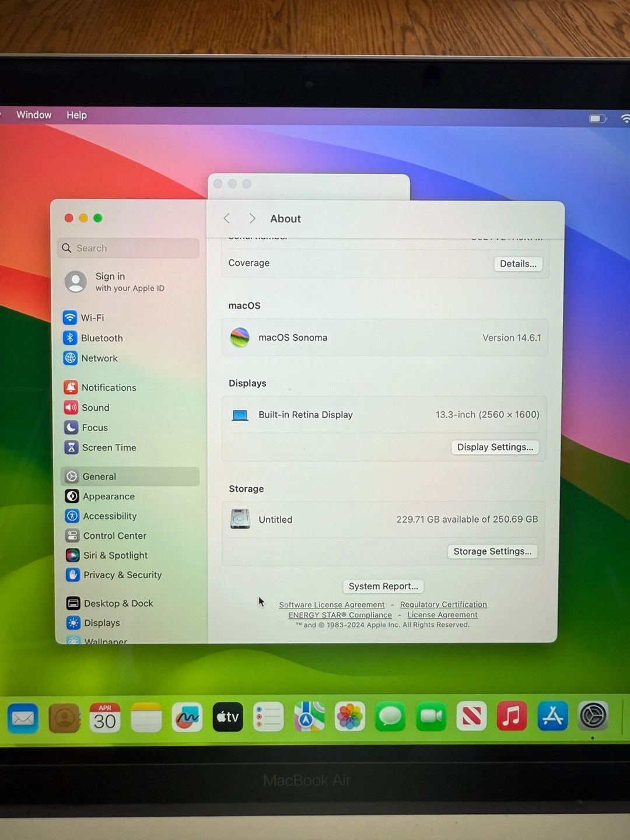
Task: Open the News app in the Dock
Action: click(x=471, y=716)
